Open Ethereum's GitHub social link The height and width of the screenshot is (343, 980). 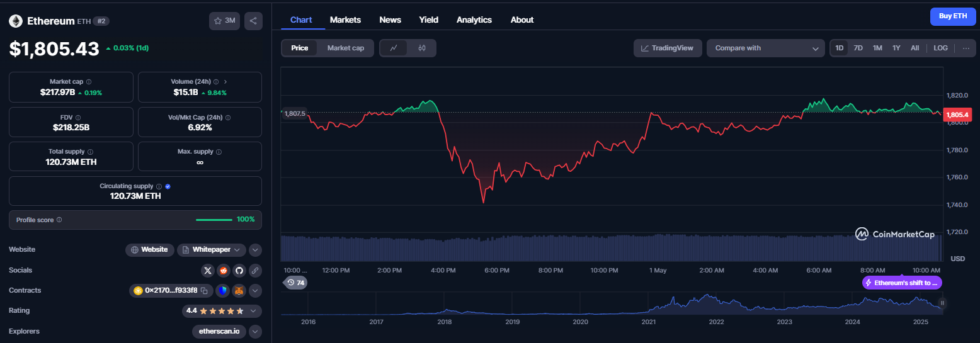tap(239, 271)
